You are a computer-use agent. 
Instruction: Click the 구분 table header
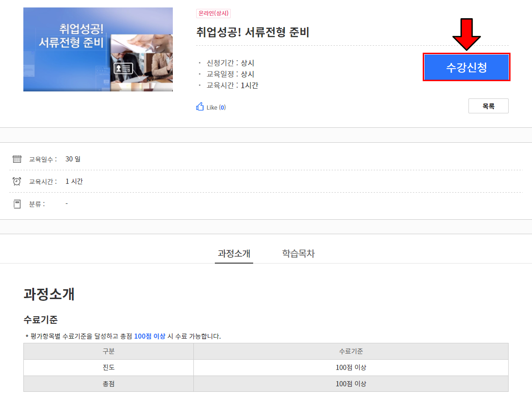(108, 351)
